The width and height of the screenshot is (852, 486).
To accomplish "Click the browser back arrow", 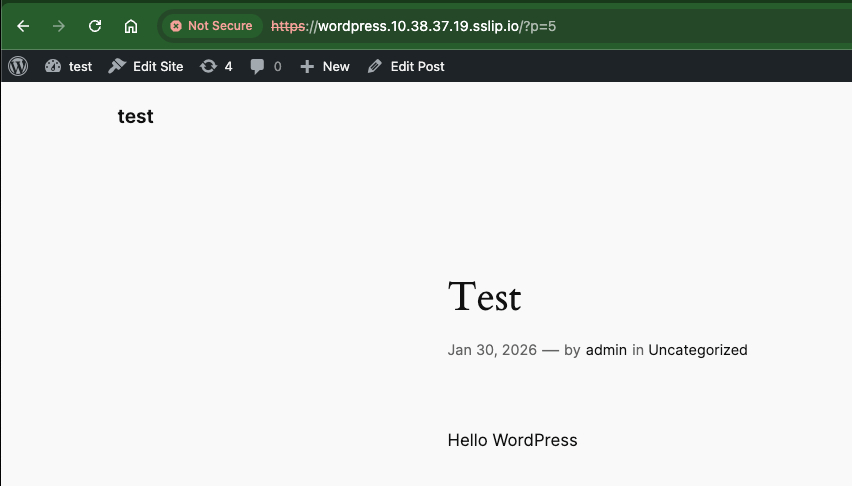I will [23, 26].
